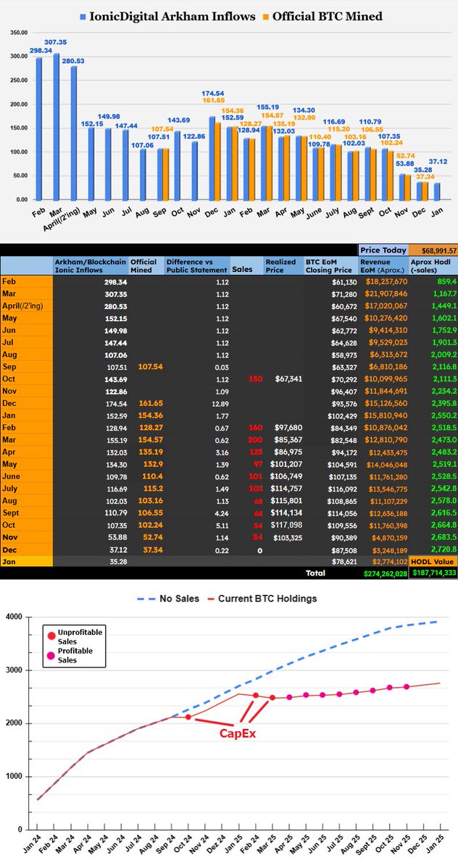
Task: Click the 'Realized Price' column header
Action: pyautogui.click(x=283, y=266)
